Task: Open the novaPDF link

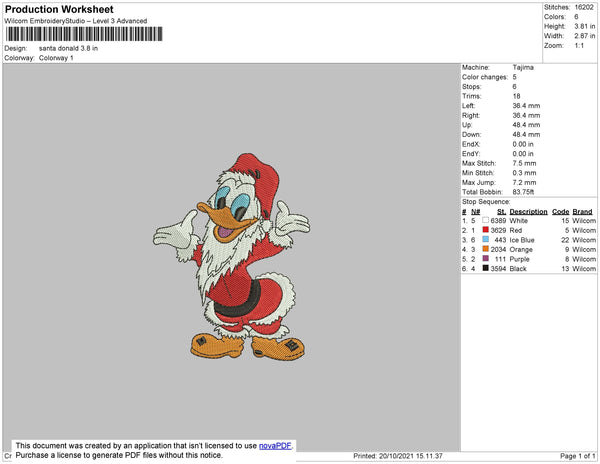Action: (277, 446)
